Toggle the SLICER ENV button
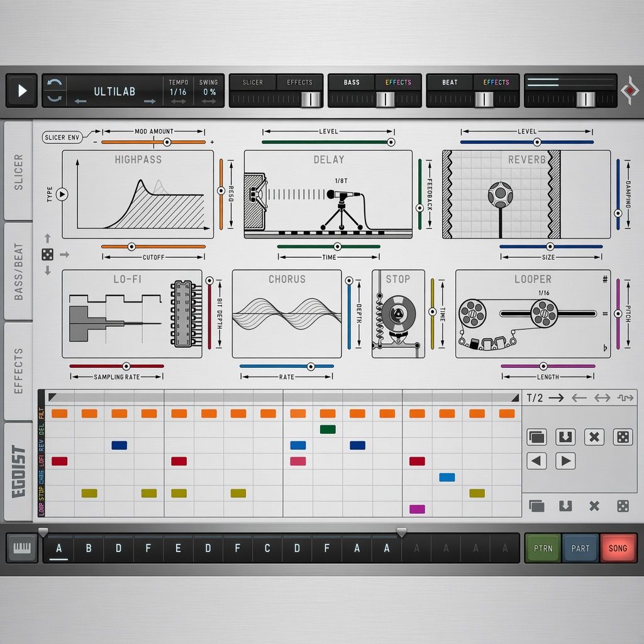Image resolution: width=644 pixels, height=644 pixels. pos(62,137)
